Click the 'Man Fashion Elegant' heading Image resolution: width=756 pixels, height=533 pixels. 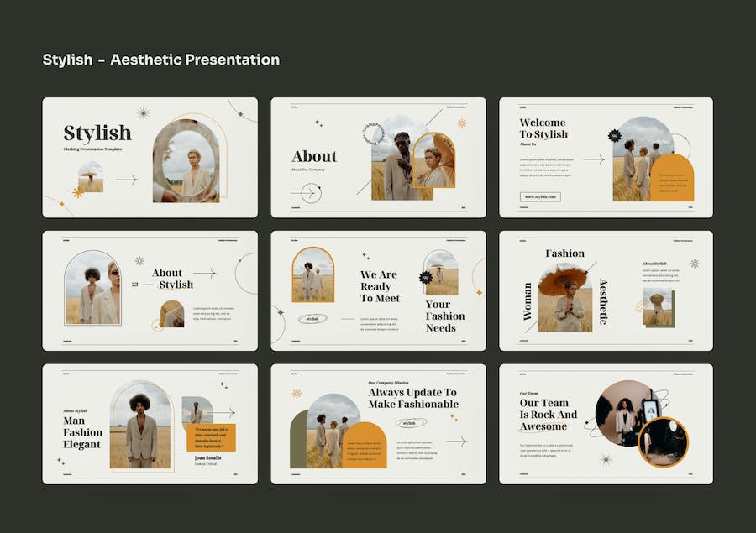click(x=82, y=432)
